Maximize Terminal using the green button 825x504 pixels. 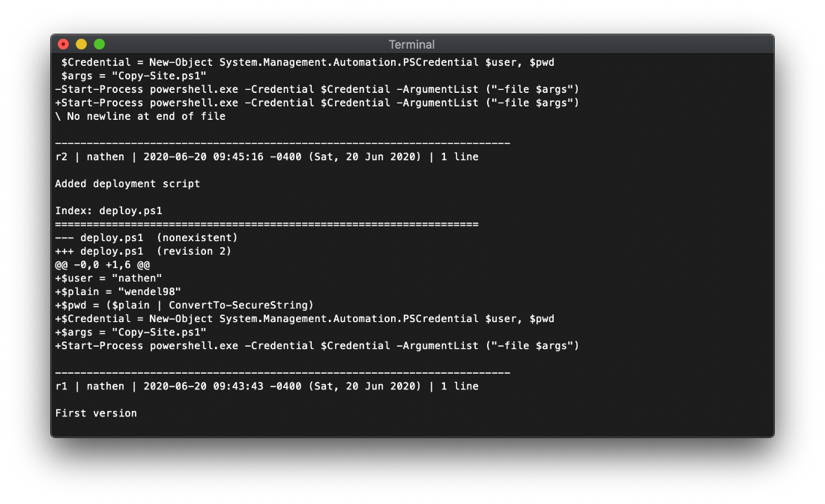(x=99, y=45)
